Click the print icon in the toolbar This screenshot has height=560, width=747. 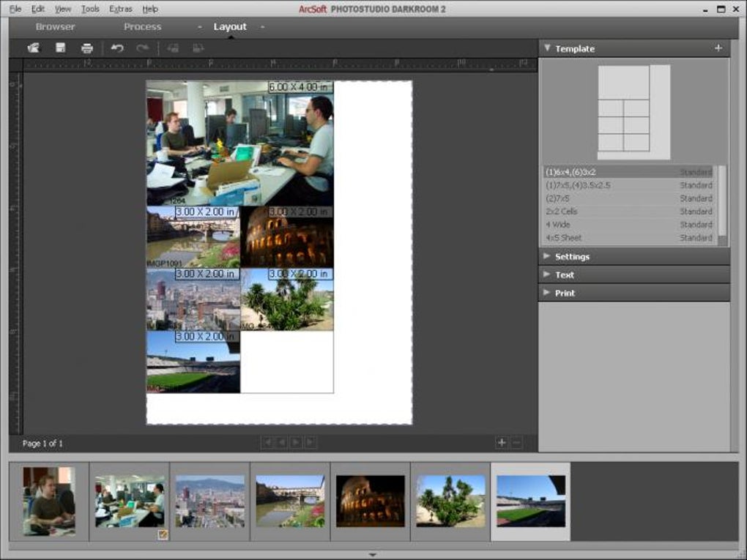(x=87, y=48)
